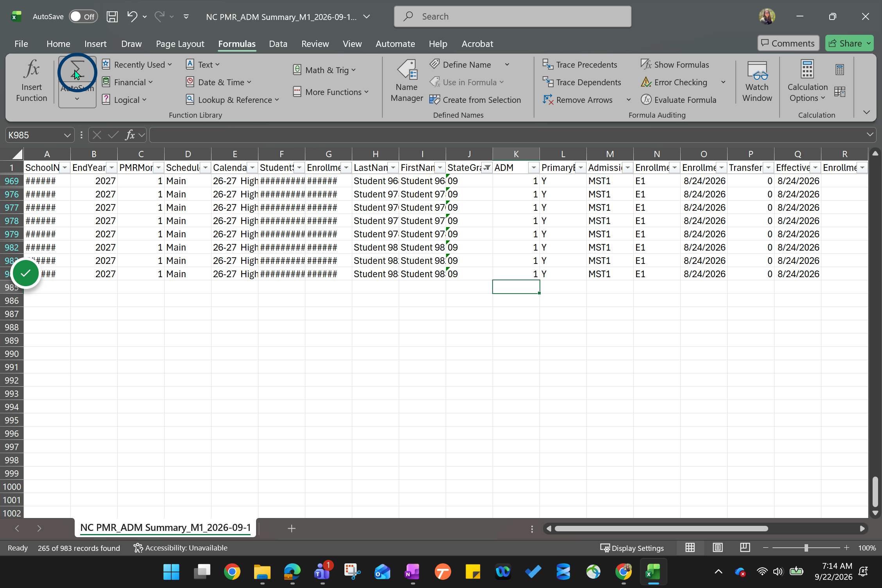882x588 pixels.
Task: Undo the last action
Action: click(132, 16)
